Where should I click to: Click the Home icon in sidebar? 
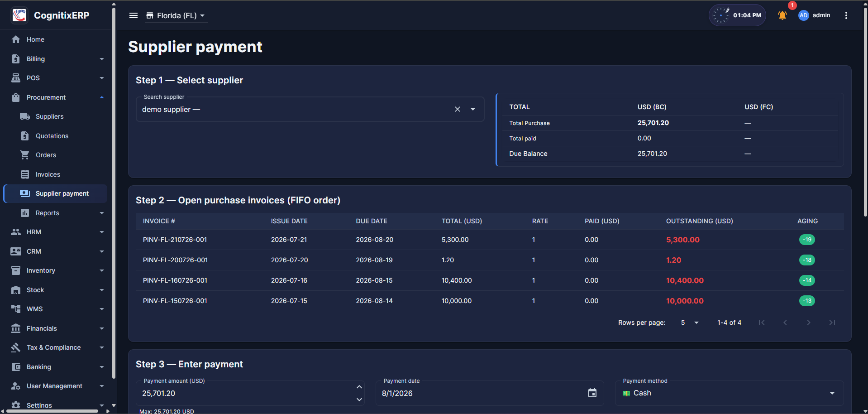tap(16, 39)
